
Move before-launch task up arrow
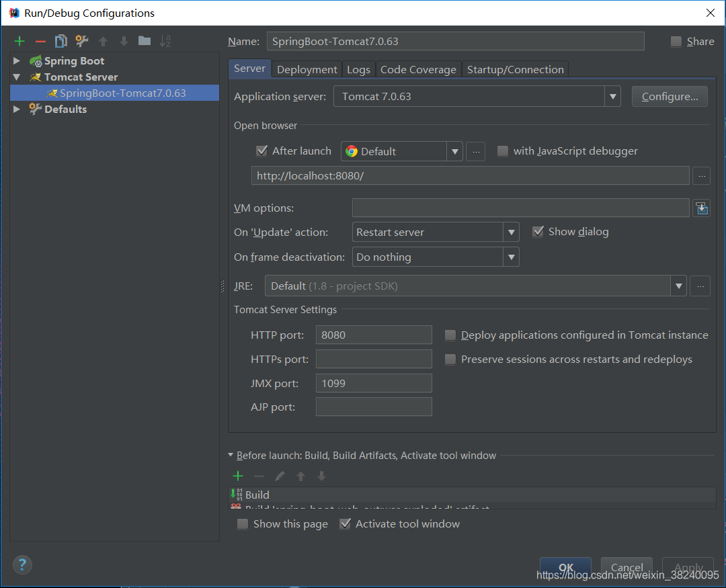[300, 476]
